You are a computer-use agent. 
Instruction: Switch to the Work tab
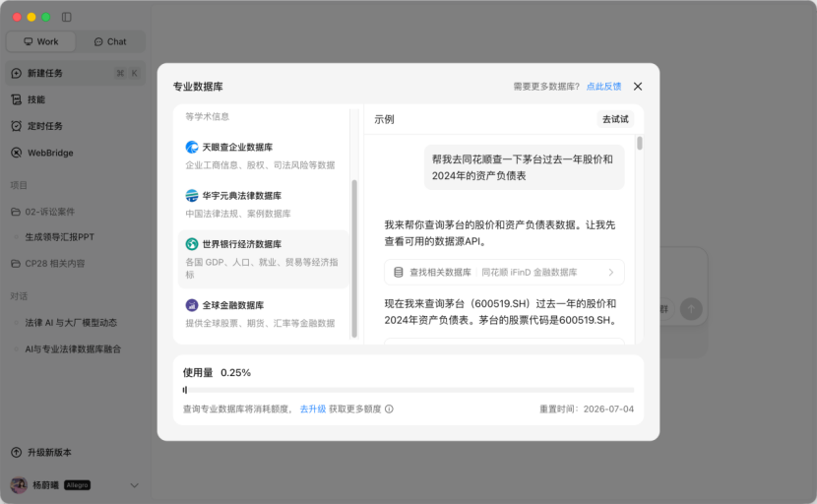click(41, 41)
